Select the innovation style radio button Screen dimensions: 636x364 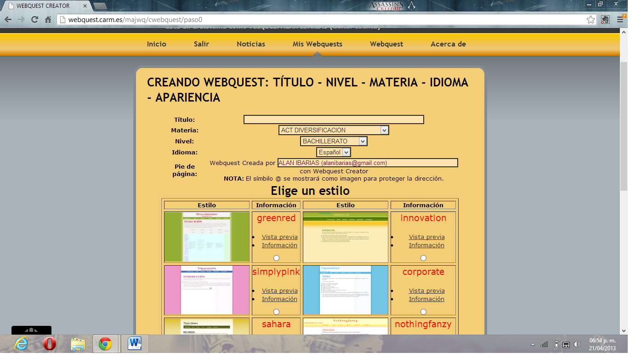coord(423,258)
